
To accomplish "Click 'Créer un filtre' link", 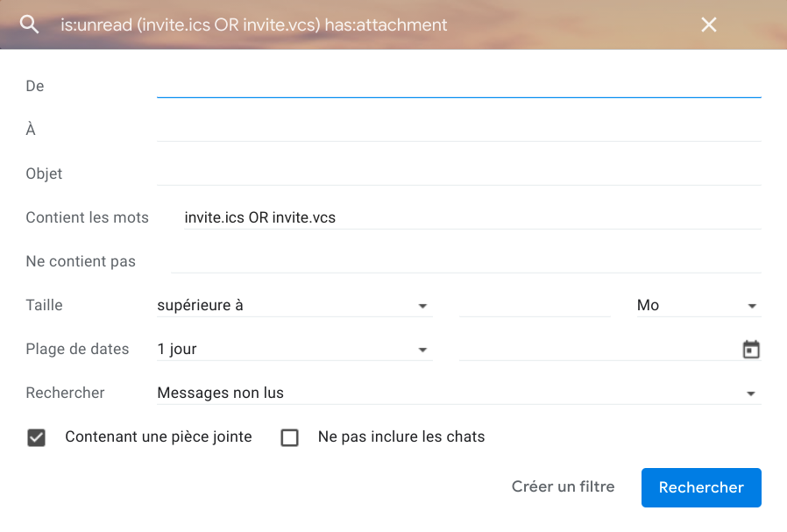I will point(563,486).
